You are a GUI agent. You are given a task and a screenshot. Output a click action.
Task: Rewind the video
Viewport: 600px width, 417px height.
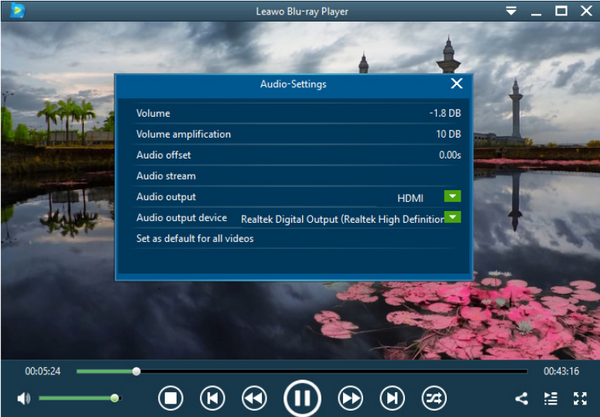(254, 398)
